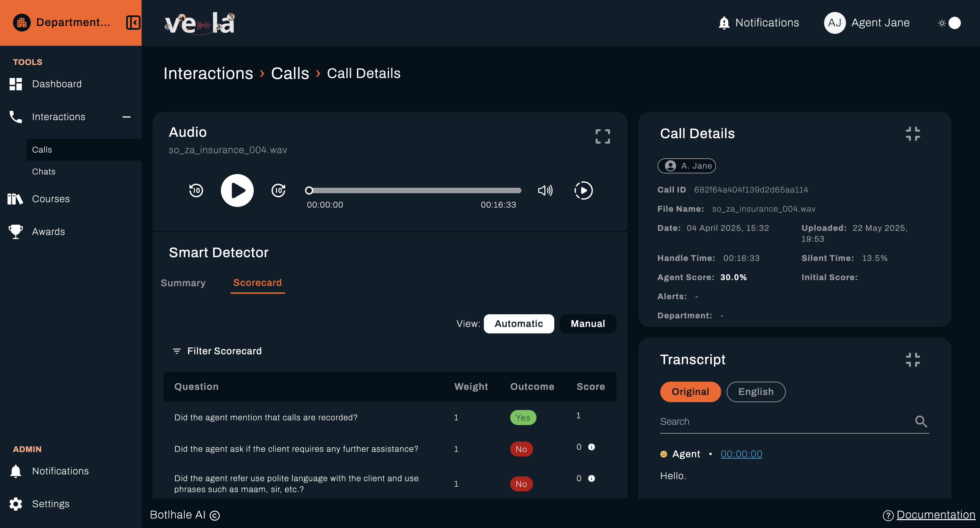Skip audio forward 10 seconds

pos(278,190)
